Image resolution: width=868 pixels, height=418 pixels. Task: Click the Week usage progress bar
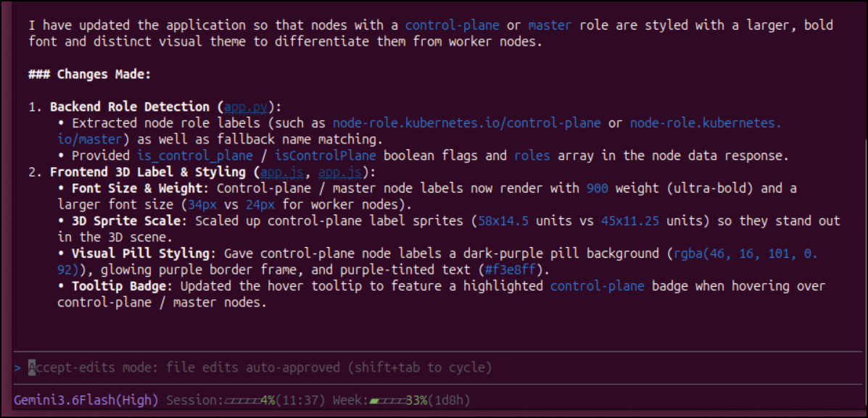(x=387, y=400)
